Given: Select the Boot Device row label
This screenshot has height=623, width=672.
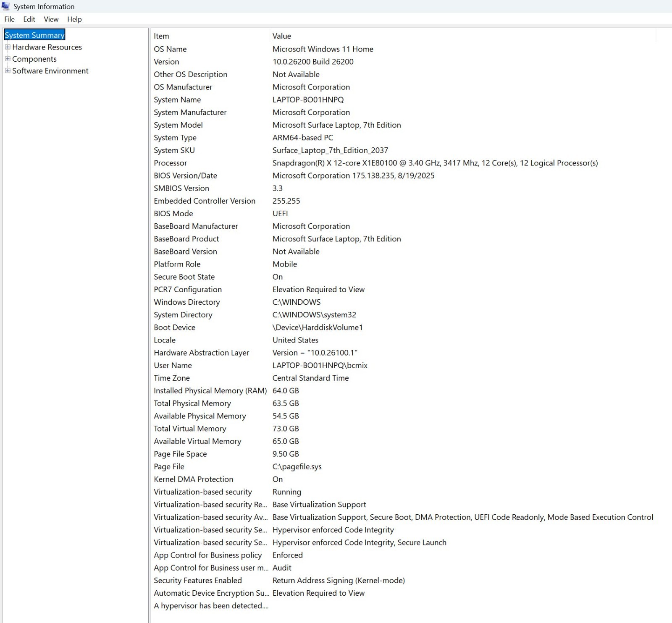Looking at the screenshot, I should 175,327.
